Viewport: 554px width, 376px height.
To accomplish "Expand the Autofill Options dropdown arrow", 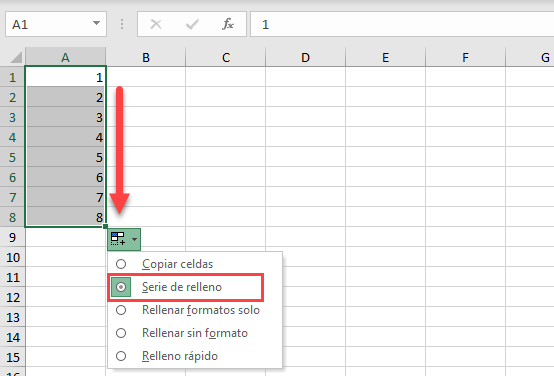I will [x=134, y=239].
